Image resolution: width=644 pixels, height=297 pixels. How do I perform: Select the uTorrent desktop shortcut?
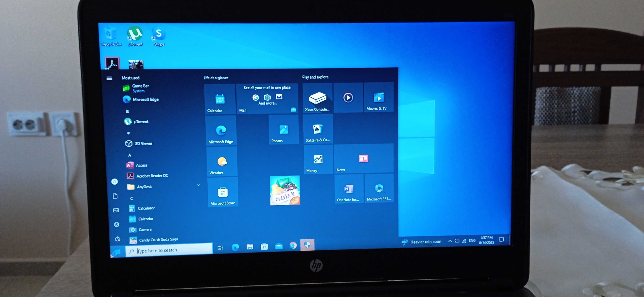135,37
